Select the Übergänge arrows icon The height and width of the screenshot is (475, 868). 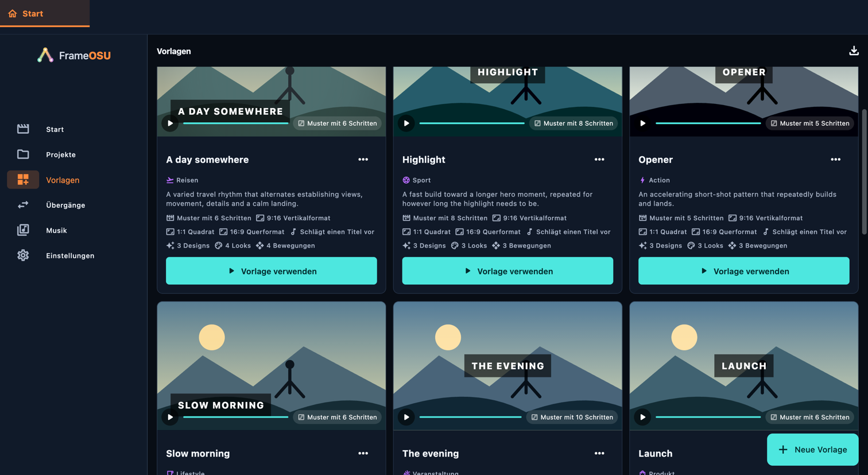[x=23, y=205]
